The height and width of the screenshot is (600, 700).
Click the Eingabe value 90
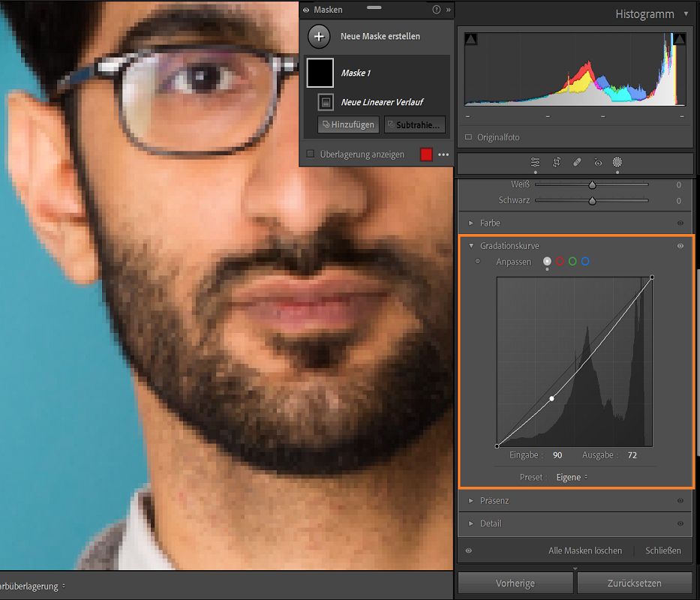coord(557,455)
